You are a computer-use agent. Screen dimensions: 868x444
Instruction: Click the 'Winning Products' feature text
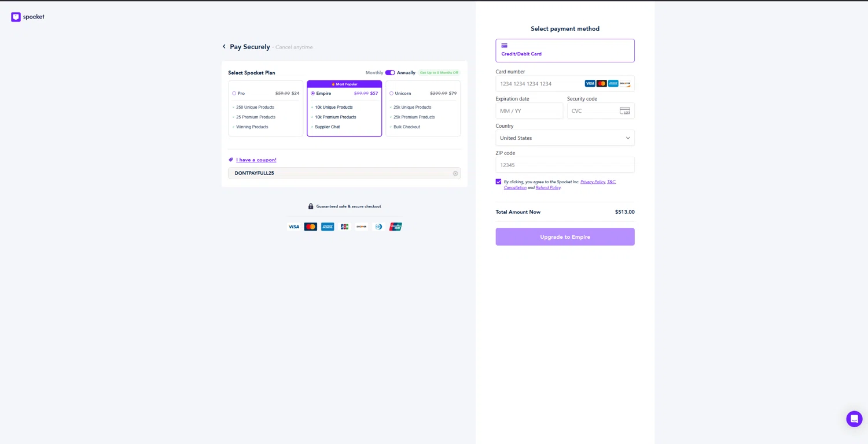click(x=252, y=127)
